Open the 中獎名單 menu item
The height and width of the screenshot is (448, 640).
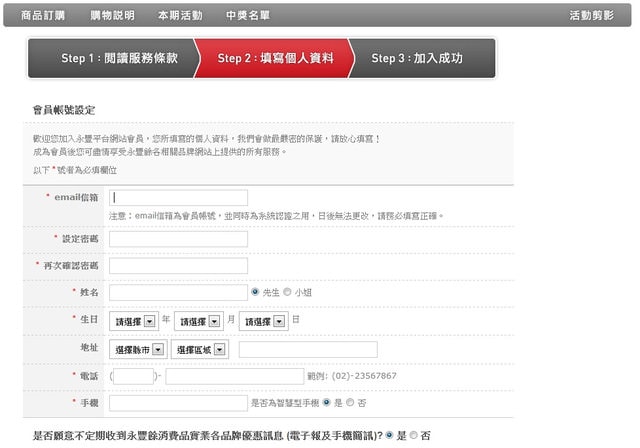pyautogui.click(x=248, y=16)
